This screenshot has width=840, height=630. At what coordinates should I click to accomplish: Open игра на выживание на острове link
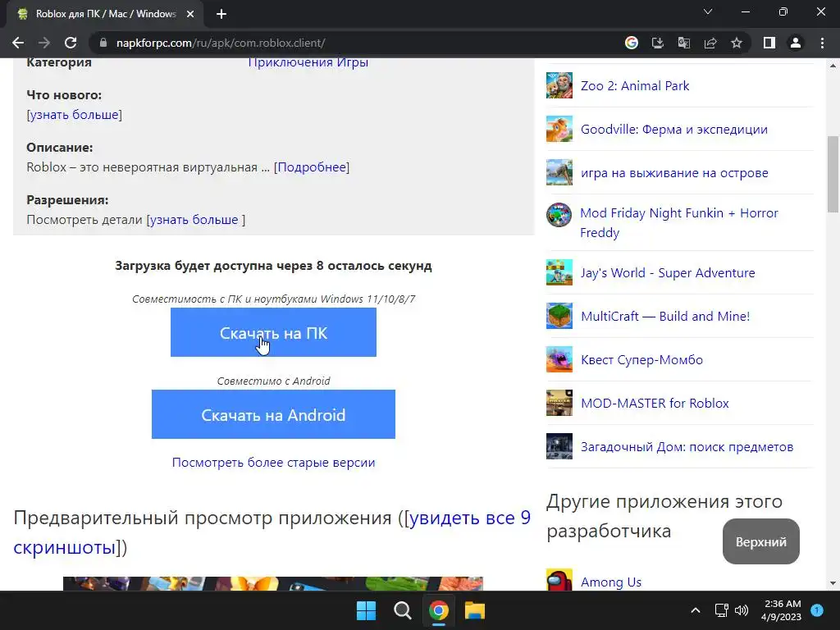coord(674,172)
